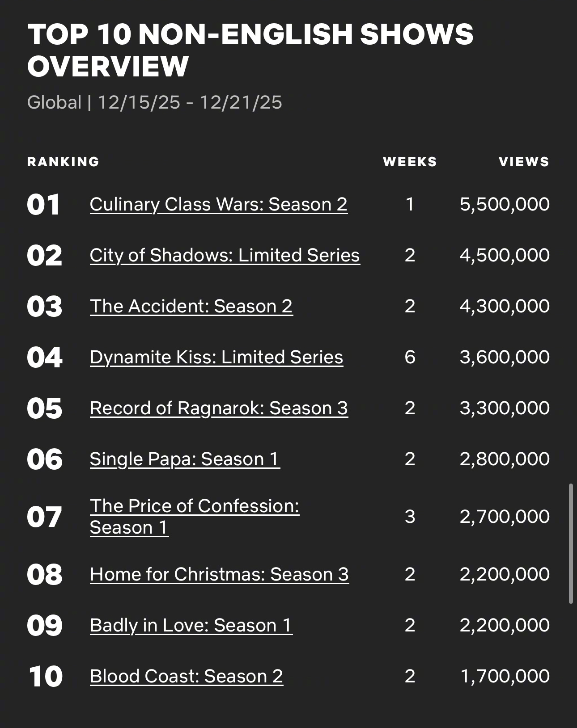Click the RANKING column header
The width and height of the screenshot is (577, 728).
point(63,162)
